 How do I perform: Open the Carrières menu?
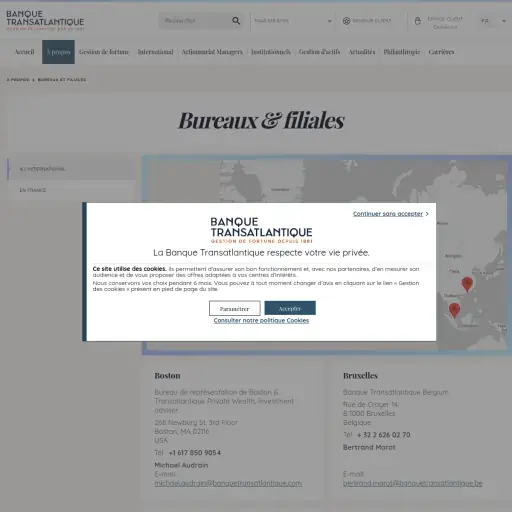coord(441,52)
